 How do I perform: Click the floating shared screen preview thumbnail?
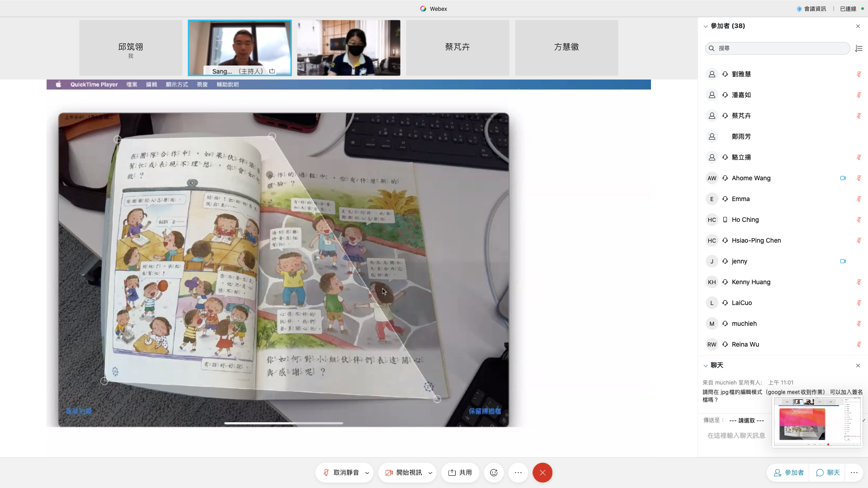coord(817,422)
